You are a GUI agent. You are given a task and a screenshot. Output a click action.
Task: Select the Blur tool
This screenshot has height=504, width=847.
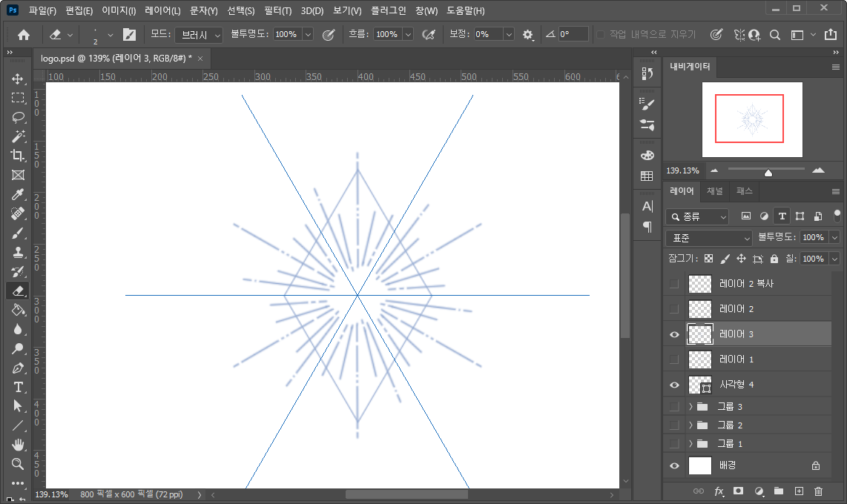tap(18, 329)
